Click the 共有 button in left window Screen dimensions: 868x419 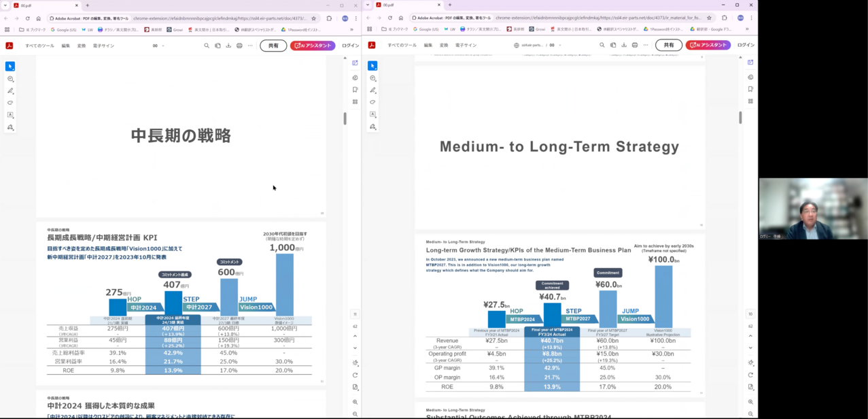[273, 46]
